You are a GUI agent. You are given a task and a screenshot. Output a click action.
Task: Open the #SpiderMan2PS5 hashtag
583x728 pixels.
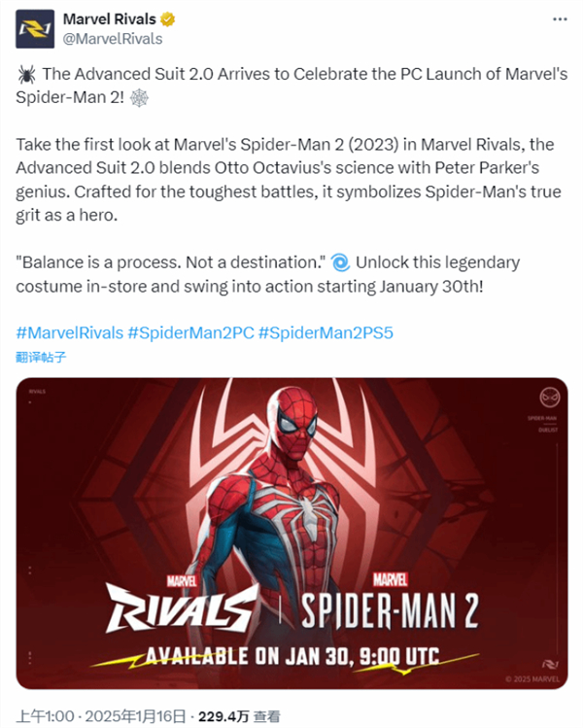click(326, 332)
